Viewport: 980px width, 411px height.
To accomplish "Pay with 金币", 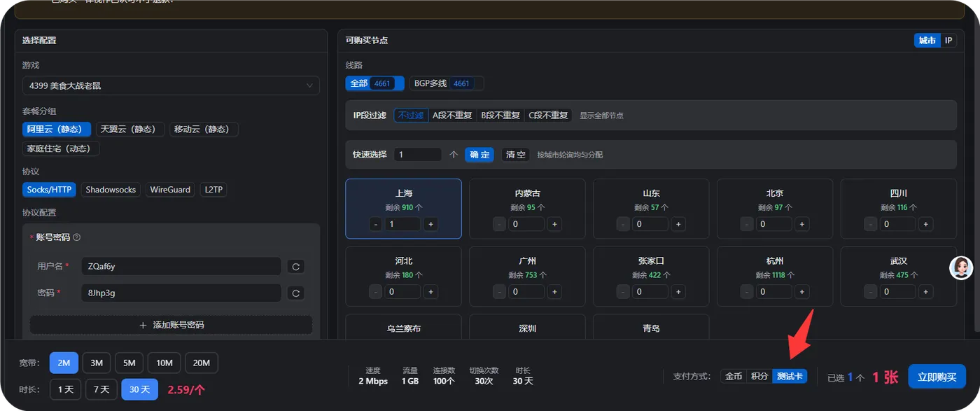I will point(734,377).
